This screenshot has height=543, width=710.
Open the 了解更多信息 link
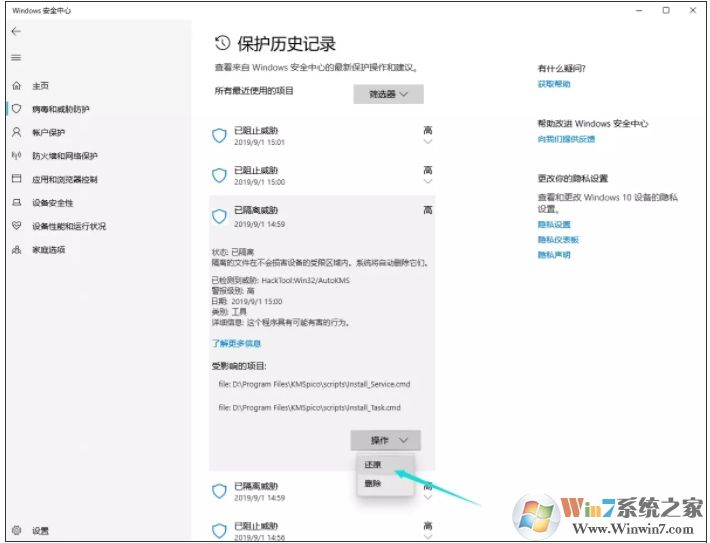[x=236, y=343]
